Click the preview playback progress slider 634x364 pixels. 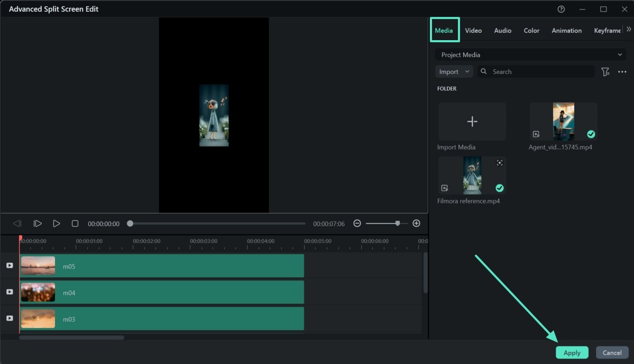216,223
